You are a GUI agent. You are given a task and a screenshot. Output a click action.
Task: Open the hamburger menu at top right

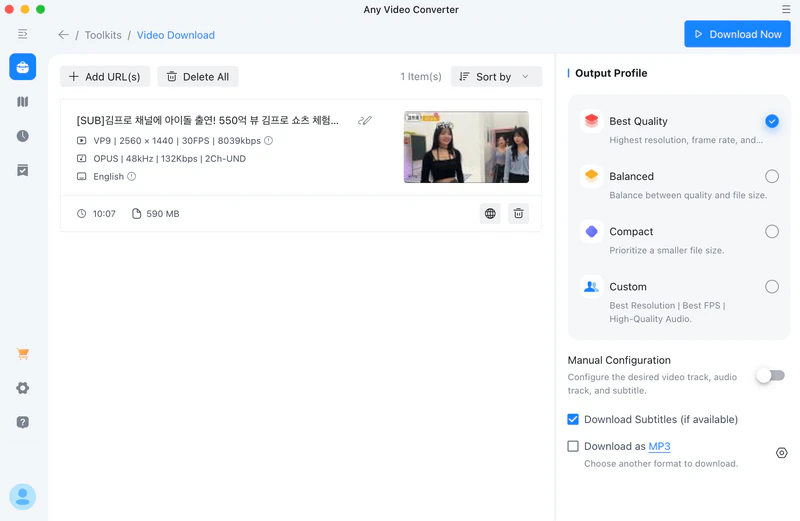[785, 9]
